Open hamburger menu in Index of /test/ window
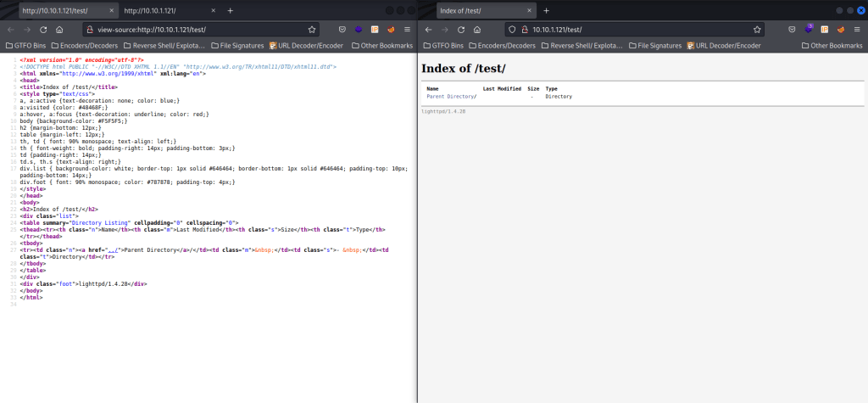 point(858,28)
